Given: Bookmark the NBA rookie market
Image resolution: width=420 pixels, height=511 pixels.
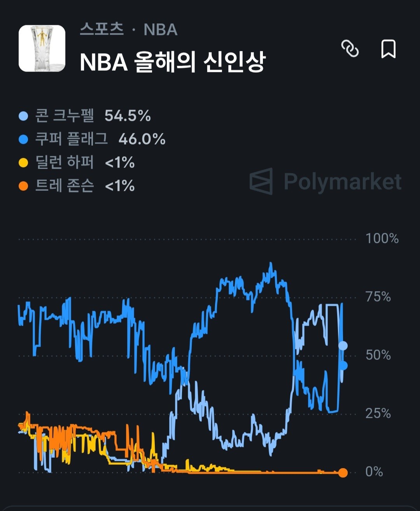Looking at the screenshot, I should tap(388, 49).
